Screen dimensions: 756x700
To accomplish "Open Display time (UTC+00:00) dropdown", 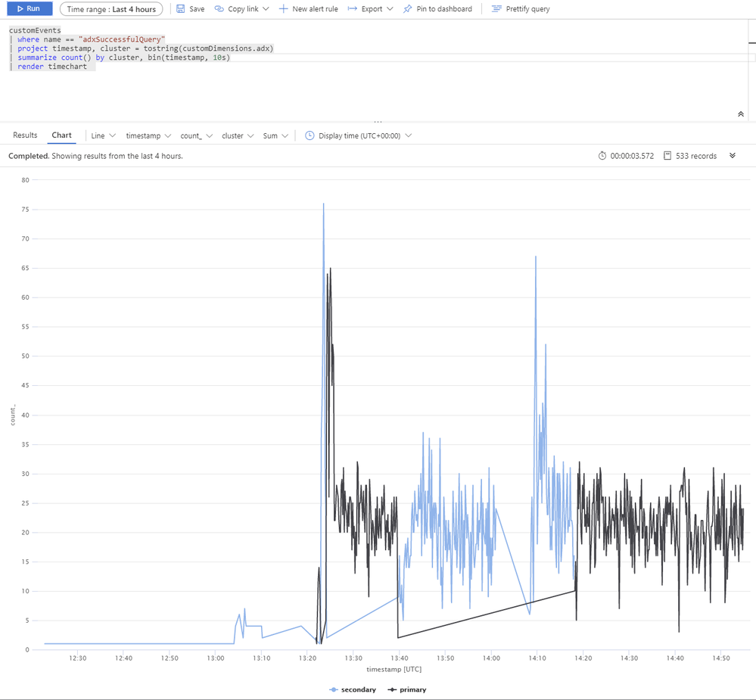I will pos(365,135).
